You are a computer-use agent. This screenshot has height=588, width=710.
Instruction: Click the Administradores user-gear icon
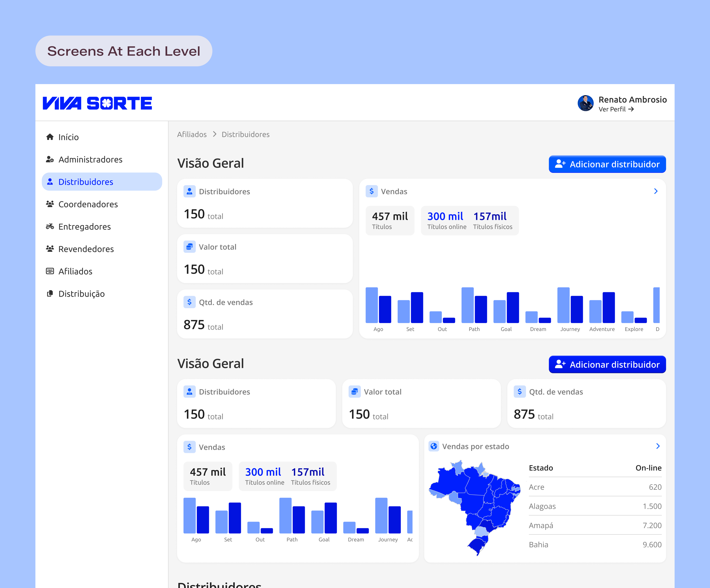point(50,159)
